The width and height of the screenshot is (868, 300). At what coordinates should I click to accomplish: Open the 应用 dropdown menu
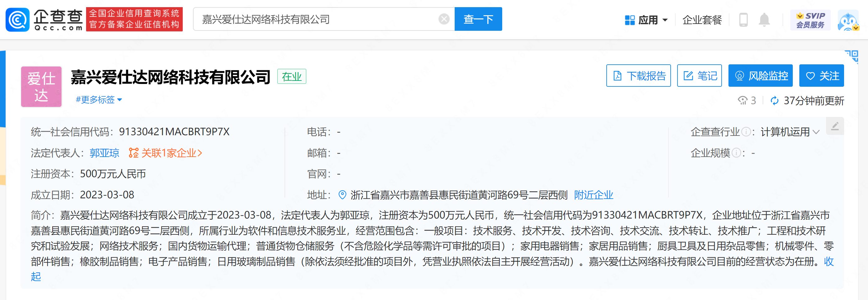point(646,20)
